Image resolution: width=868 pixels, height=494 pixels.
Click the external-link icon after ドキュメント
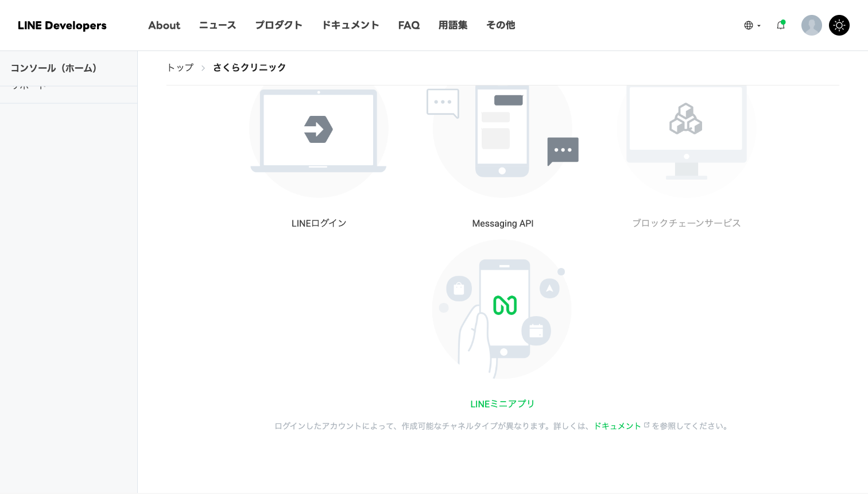tap(647, 425)
